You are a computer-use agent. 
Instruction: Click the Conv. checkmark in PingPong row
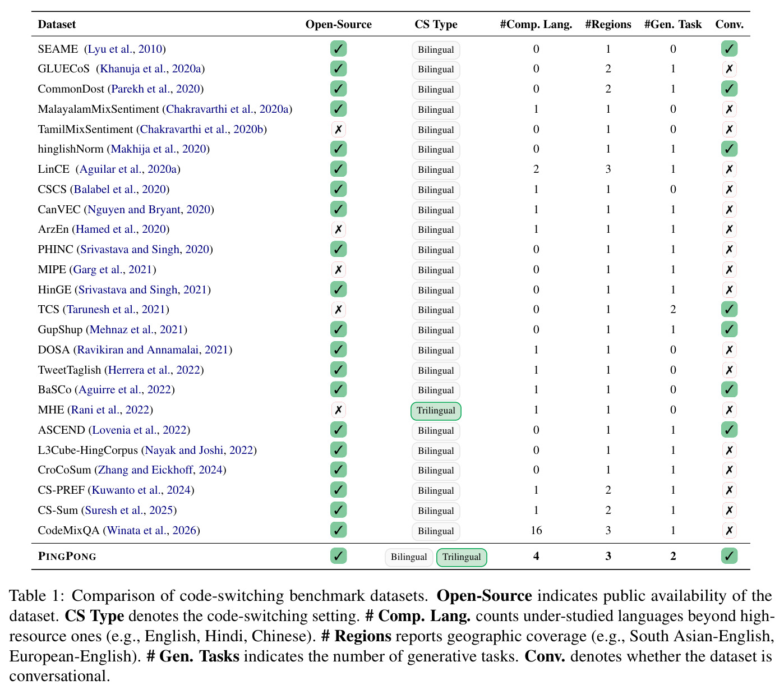coord(729,556)
